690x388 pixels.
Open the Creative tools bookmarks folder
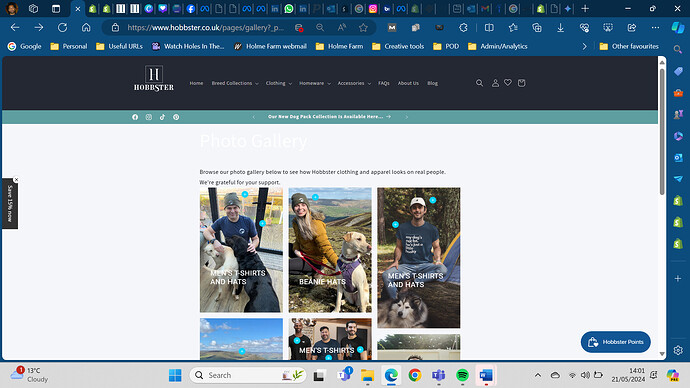(x=398, y=46)
